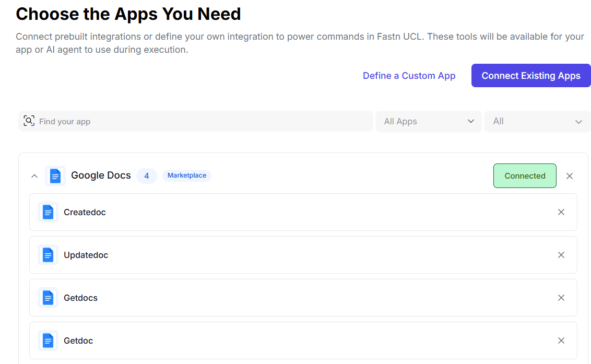The width and height of the screenshot is (591, 364).
Task: Remove the Google Docs app with X
Action: 570,176
